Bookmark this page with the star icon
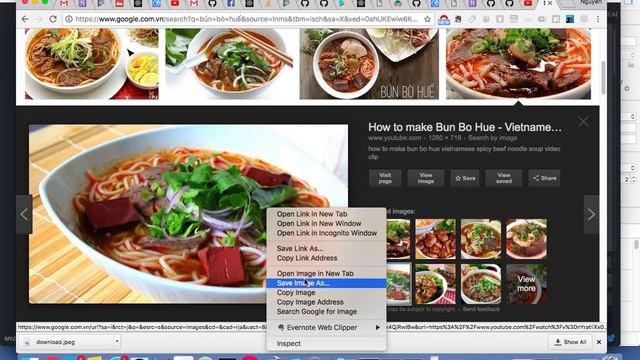Image resolution: width=640 pixels, height=360 pixels. (x=427, y=19)
